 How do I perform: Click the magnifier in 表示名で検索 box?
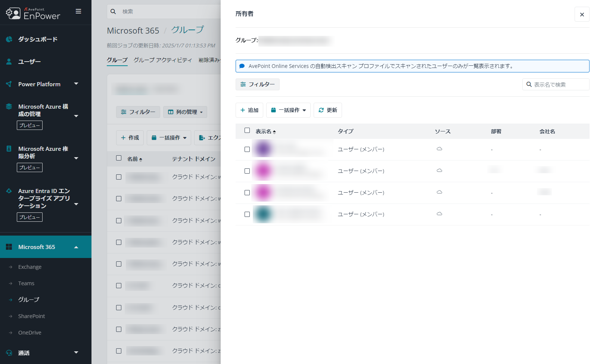[529, 84]
